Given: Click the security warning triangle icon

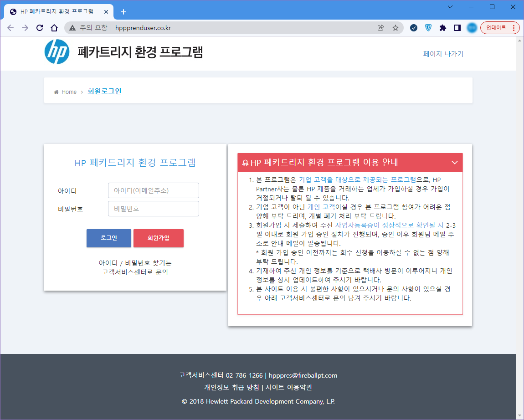Looking at the screenshot, I should pos(72,28).
